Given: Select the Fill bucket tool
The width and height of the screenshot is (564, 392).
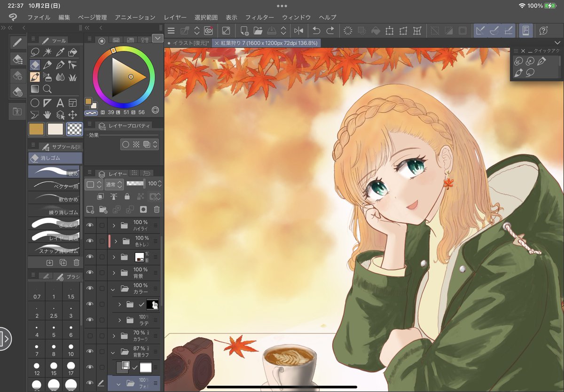Looking at the screenshot, I should (x=73, y=52).
